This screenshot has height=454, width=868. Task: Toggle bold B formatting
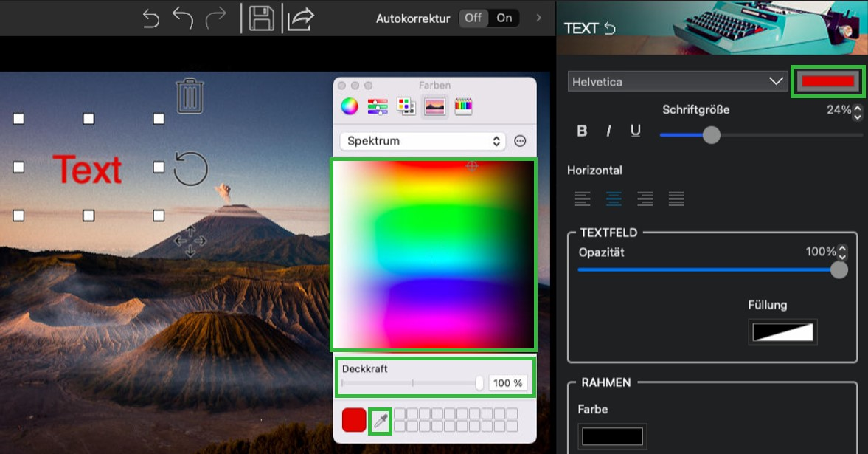pos(582,131)
